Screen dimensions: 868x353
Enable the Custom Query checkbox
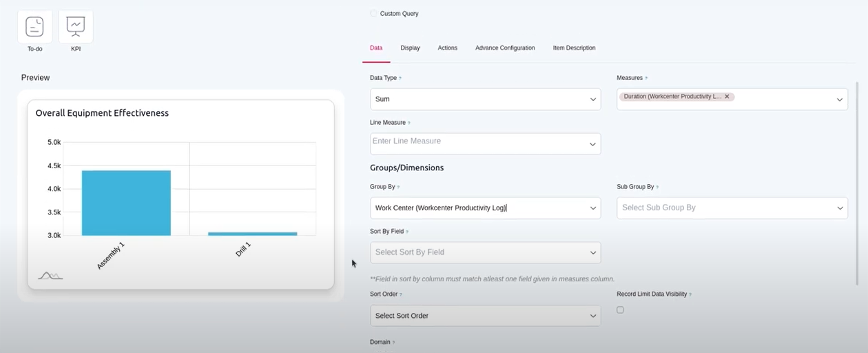tap(373, 14)
